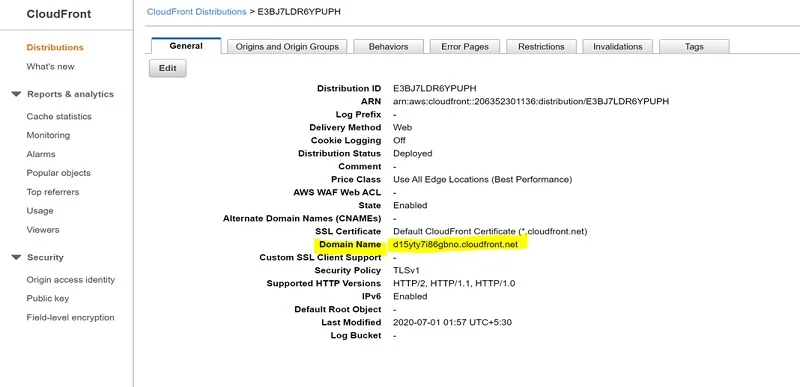Open What's new in sidebar
Image resolution: width=800 pixels, height=387 pixels.
[x=51, y=67]
